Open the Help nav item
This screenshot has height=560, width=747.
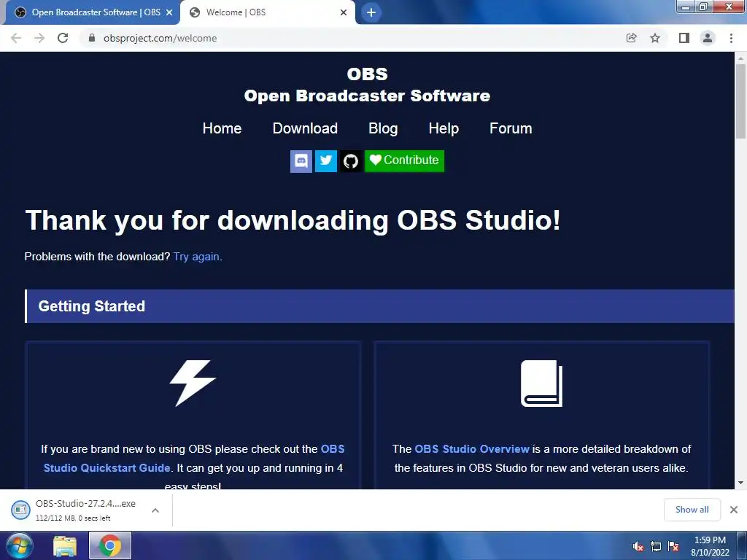click(444, 128)
